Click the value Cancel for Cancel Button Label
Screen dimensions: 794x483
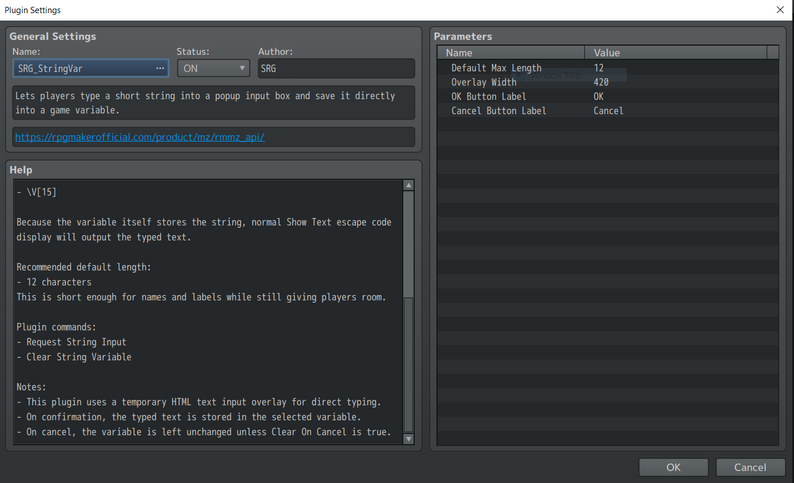pyautogui.click(x=608, y=110)
